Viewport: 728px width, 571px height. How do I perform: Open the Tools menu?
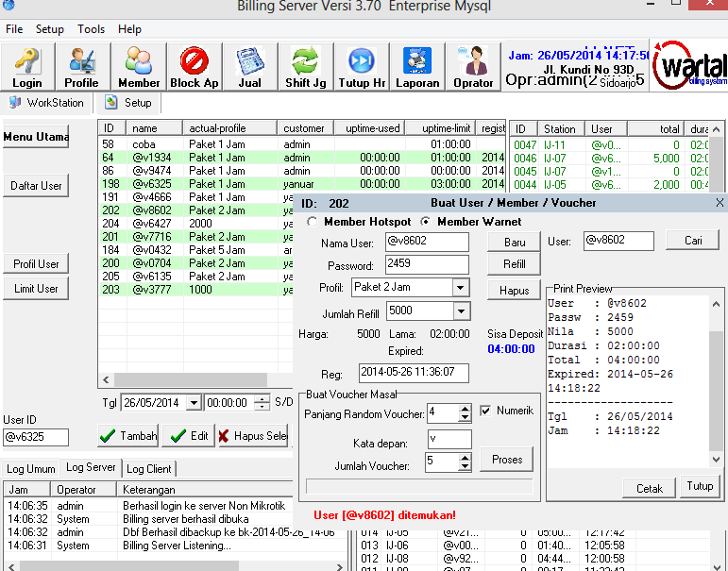pyautogui.click(x=91, y=29)
